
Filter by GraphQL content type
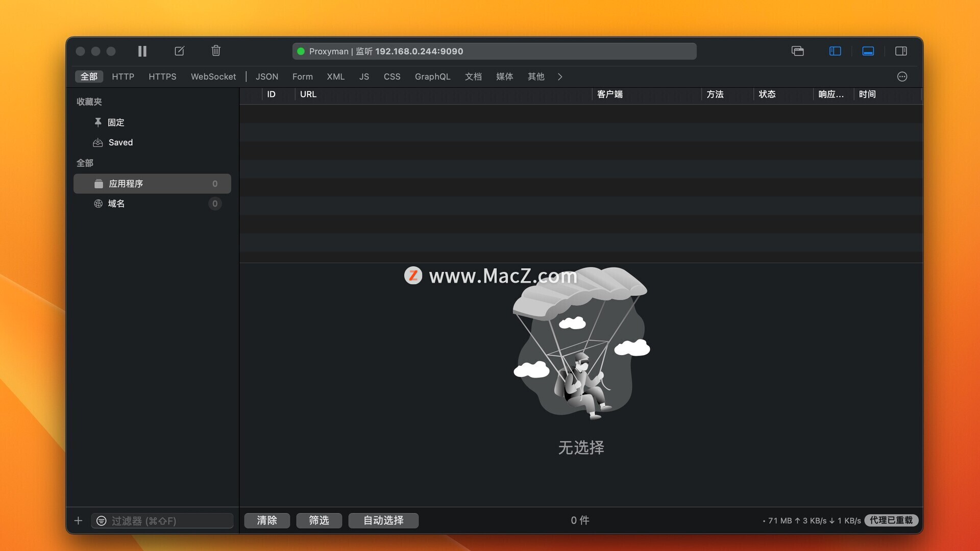click(x=432, y=77)
